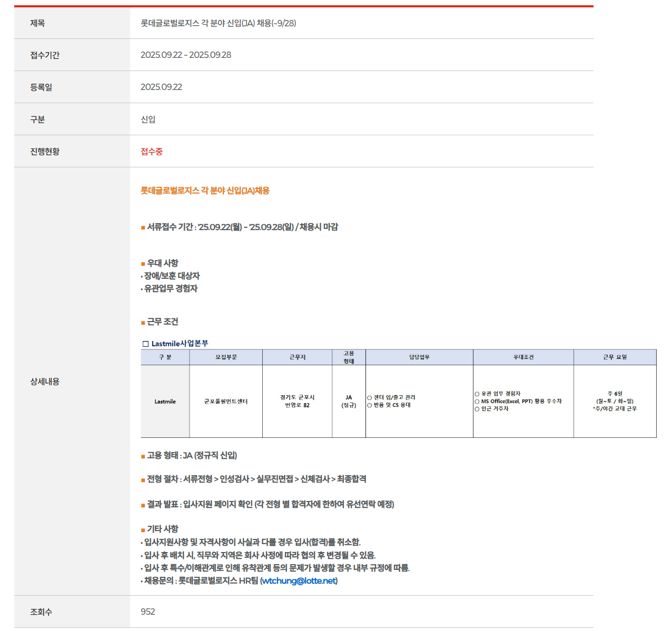
Task: Select the 접수중 status text
Action: click(152, 151)
